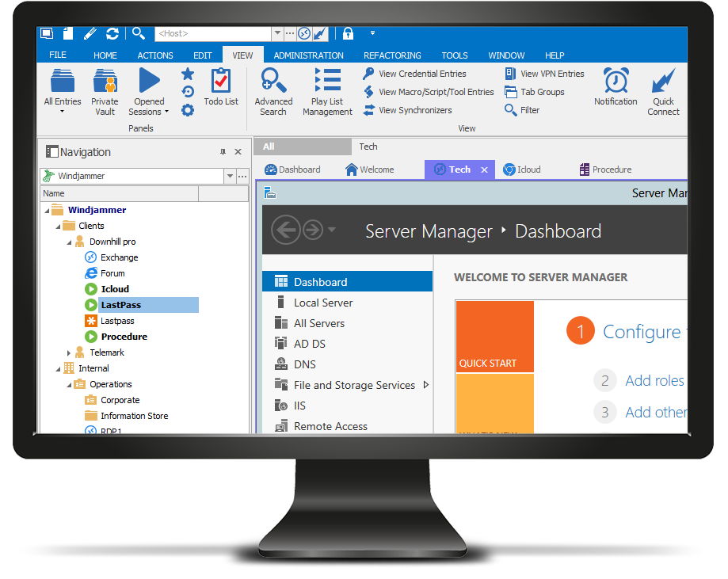Viewport: 728px width, 579px height.
Task: Switch to the EDIT ribbon tab
Action: [x=203, y=55]
